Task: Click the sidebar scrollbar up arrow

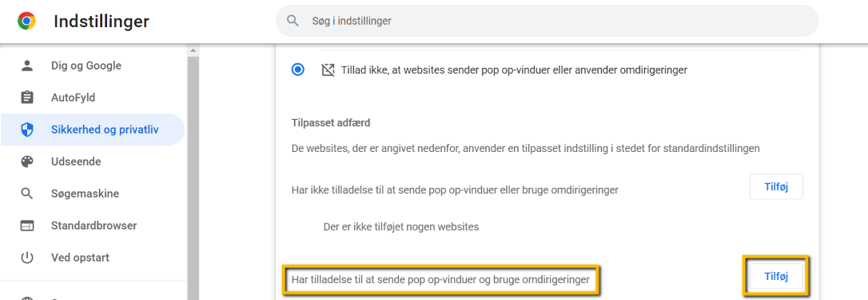Action: (193, 50)
